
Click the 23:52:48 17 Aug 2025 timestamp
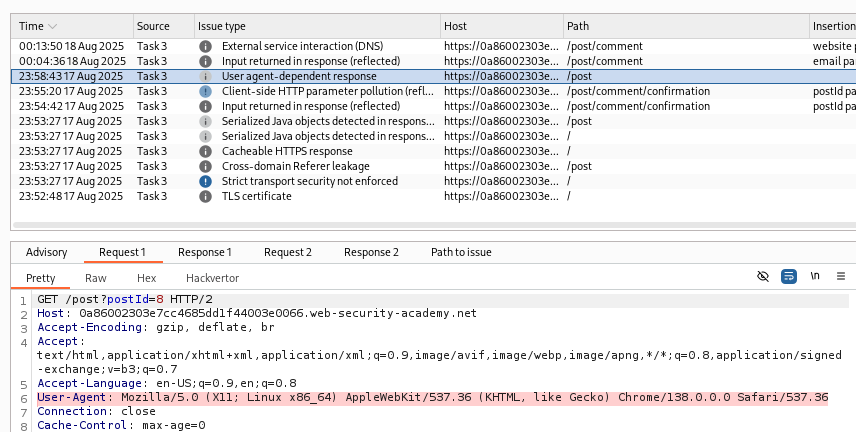click(71, 196)
